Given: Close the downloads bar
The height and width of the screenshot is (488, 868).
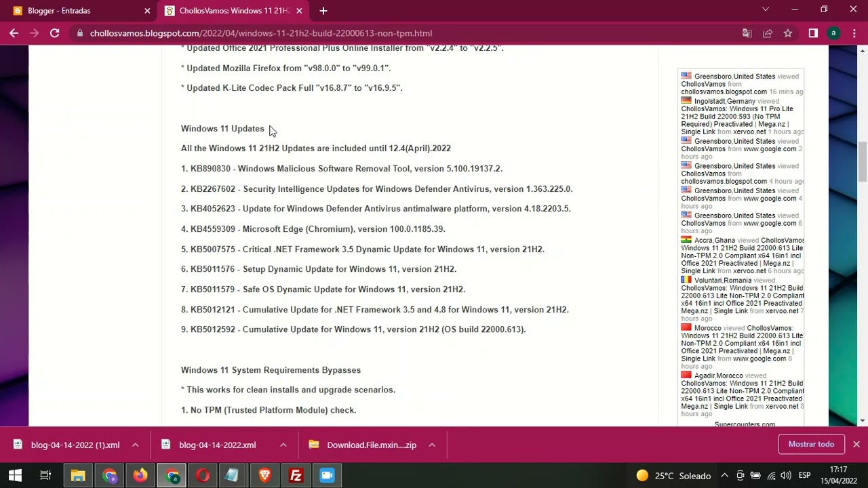Looking at the screenshot, I should [856, 445].
